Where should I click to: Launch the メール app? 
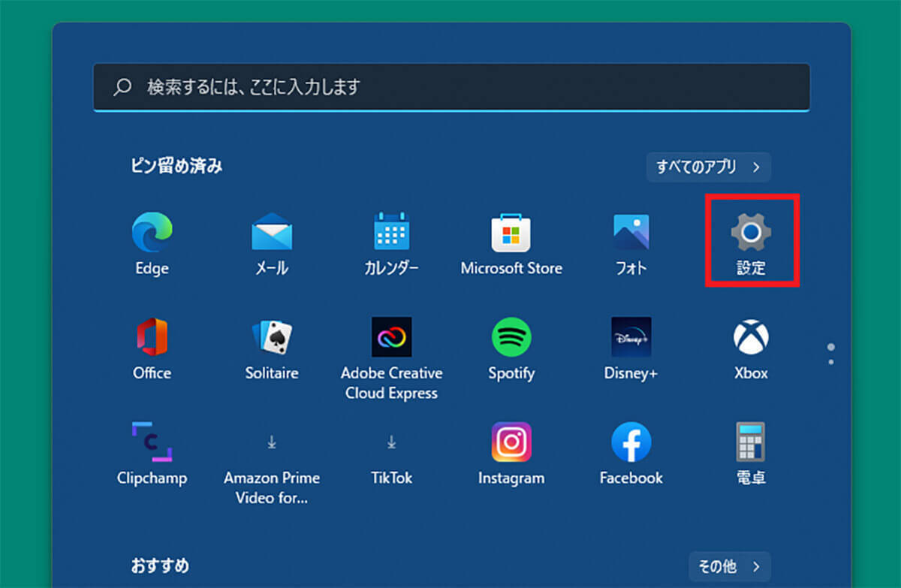(x=271, y=243)
